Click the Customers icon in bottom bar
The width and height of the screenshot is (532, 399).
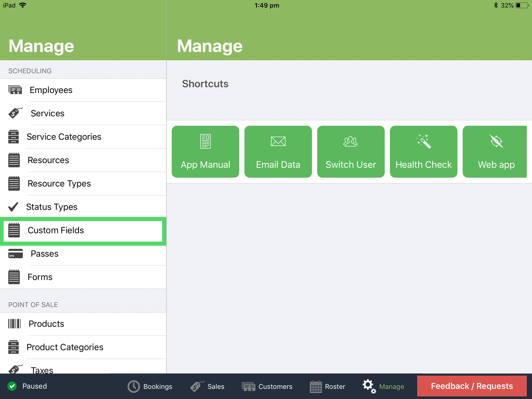click(x=249, y=386)
